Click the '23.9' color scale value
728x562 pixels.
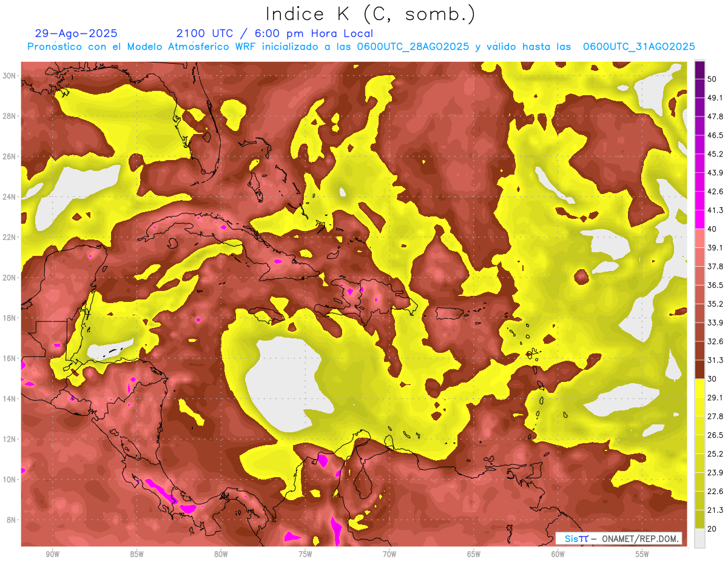(x=715, y=472)
